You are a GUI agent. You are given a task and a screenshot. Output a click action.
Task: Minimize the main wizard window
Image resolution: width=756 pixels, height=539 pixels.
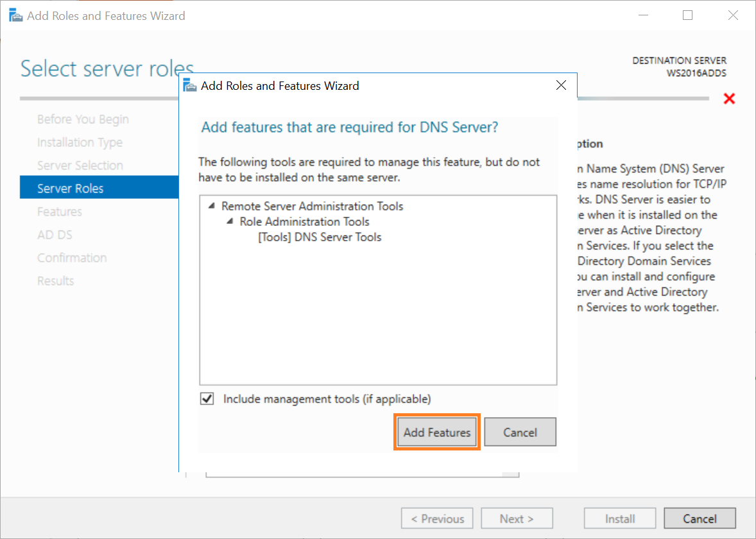(x=643, y=15)
